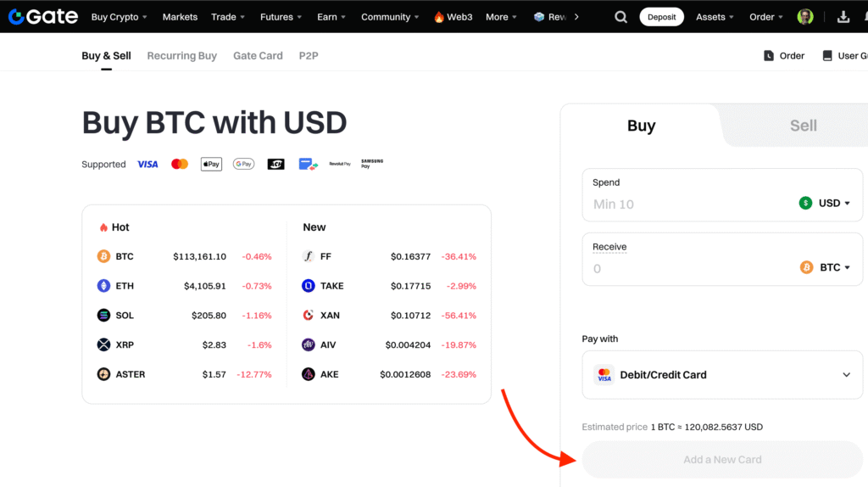This screenshot has height=487, width=868.
Task: Open the Order link with document icon
Action: coord(784,56)
